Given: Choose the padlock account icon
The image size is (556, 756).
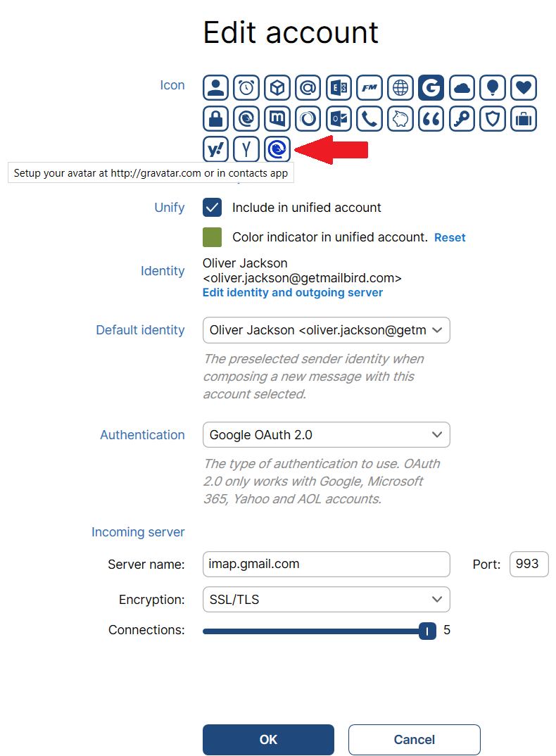Looking at the screenshot, I should tap(215, 118).
